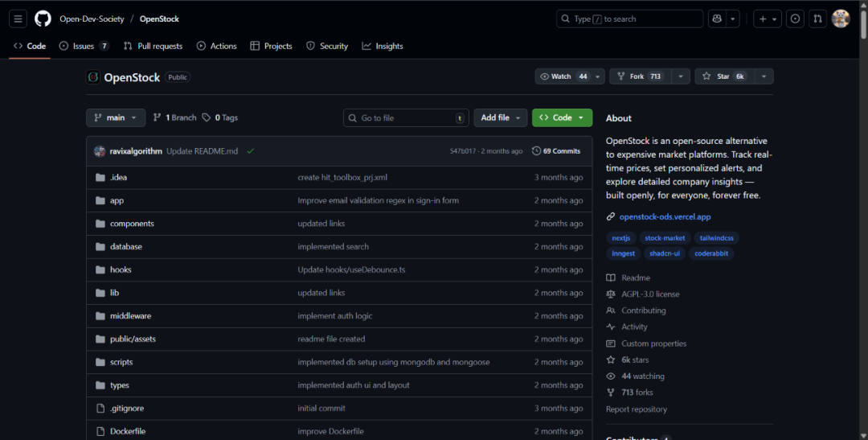Open pull requests icon in header
The height and width of the screenshot is (440, 868).
tap(817, 19)
